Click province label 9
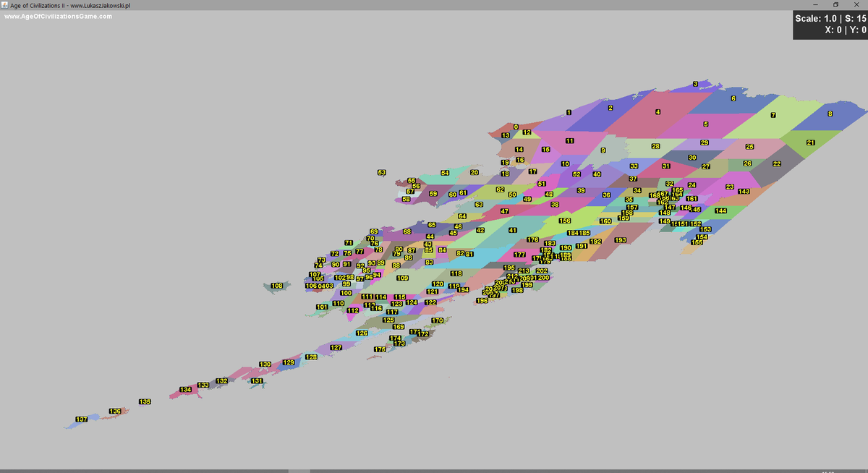 pos(603,150)
